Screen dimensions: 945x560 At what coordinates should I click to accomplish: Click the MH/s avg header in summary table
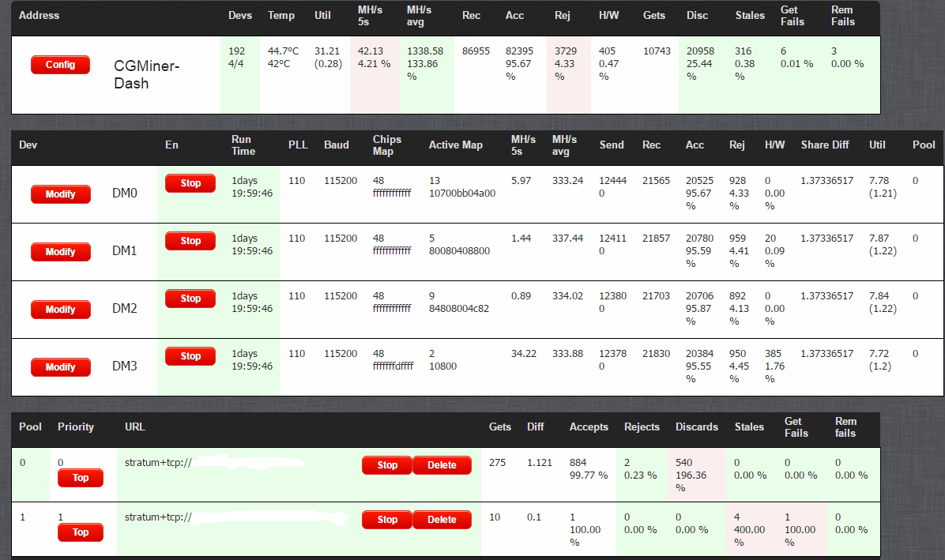click(x=419, y=15)
